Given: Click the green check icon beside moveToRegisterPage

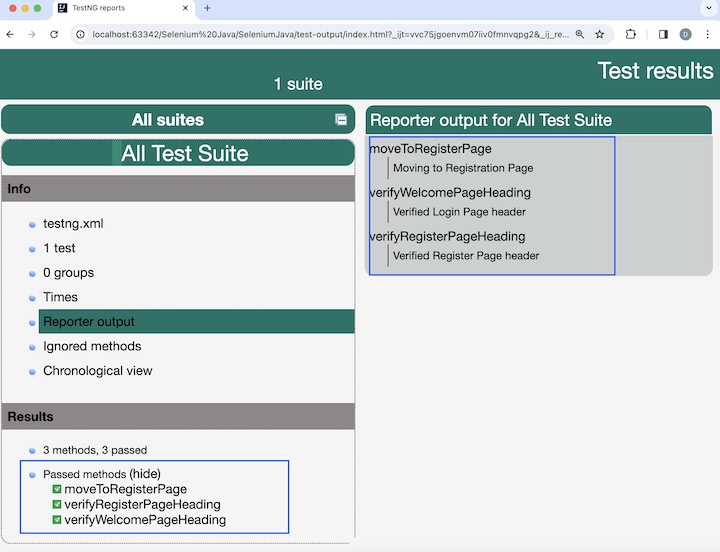Looking at the screenshot, I should (57, 489).
